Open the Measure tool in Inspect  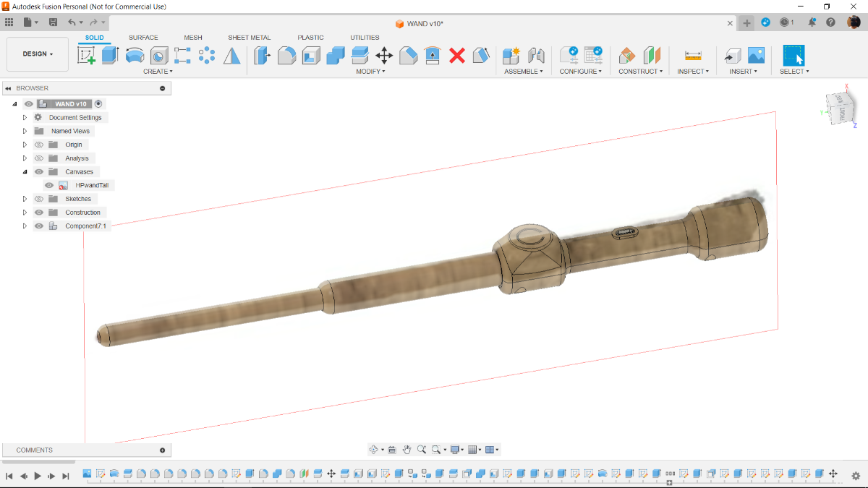pyautogui.click(x=693, y=56)
